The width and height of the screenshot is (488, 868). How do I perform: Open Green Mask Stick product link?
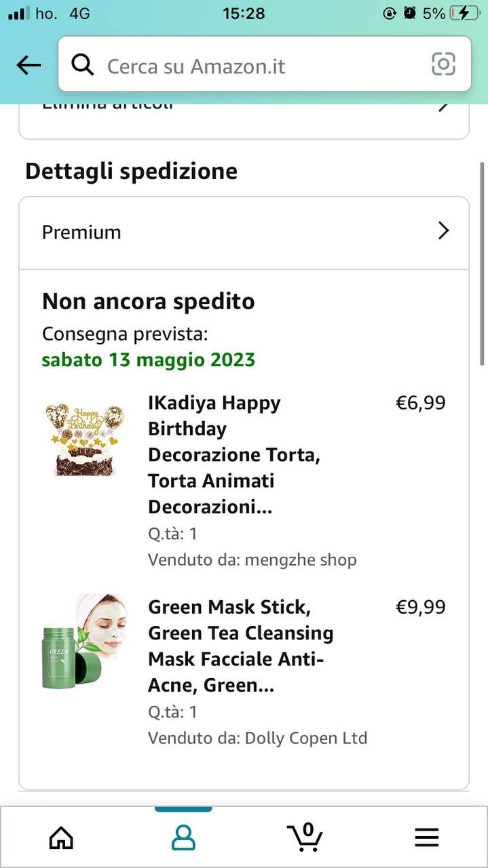[x=241, y=646]
